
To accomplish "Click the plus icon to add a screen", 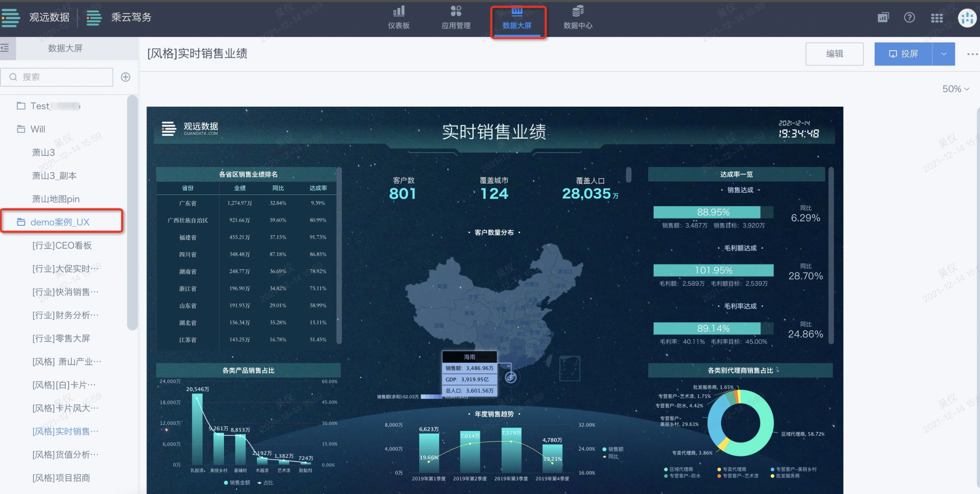I will [125, 77].
